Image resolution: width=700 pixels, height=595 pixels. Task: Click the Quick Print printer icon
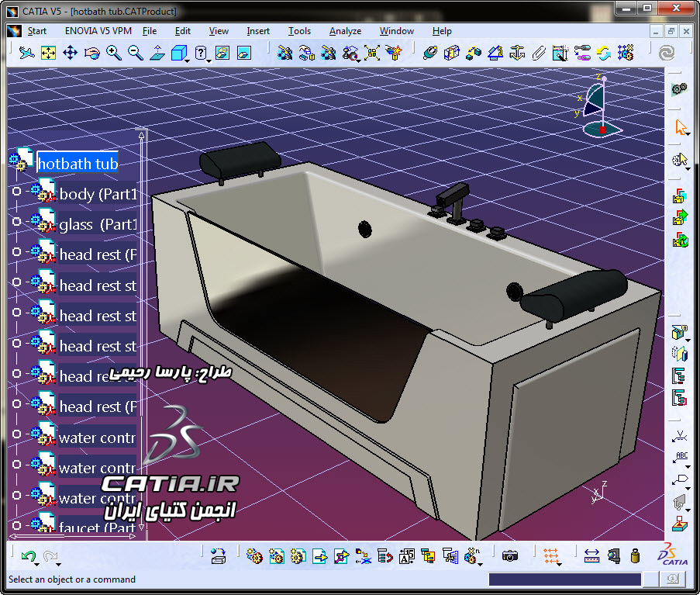(219, 556)
